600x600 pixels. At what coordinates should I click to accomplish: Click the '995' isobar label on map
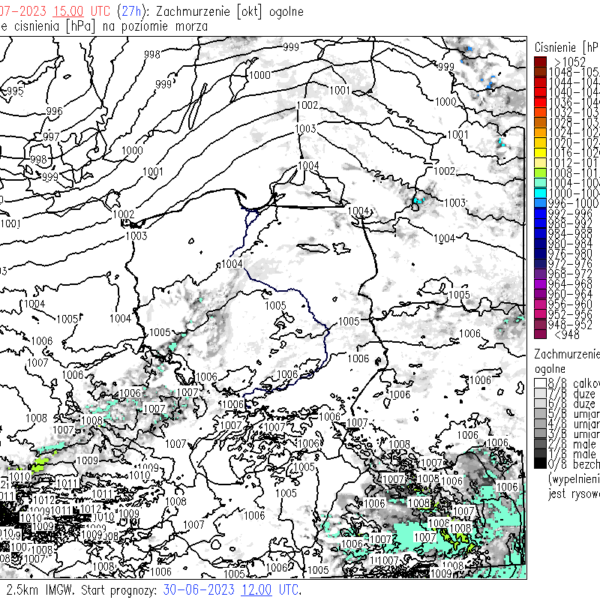coord(15,91)
